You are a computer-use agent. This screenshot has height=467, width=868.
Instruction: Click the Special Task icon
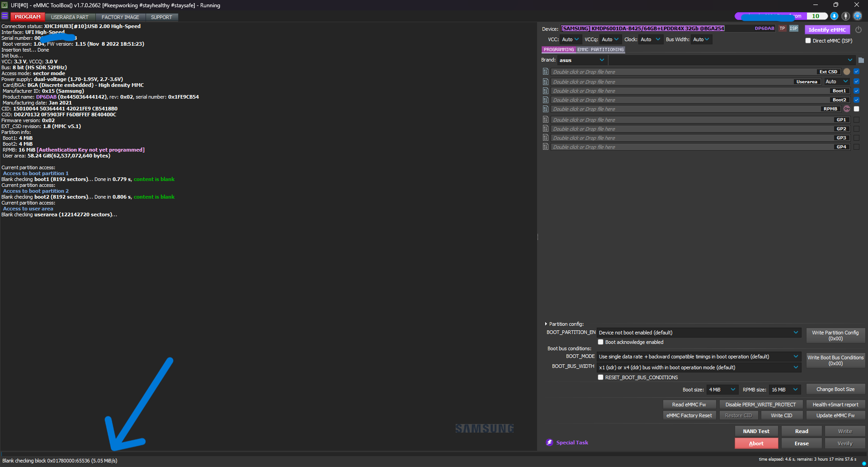(x=549, y=443)
